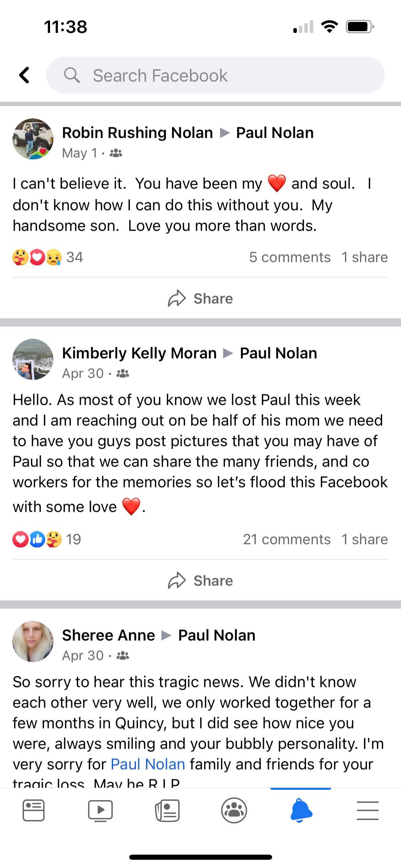Tap the blue Paul Nolan tagged link
Screen dimensions: 401x868
pyautogui.click(x=148, y=764)
